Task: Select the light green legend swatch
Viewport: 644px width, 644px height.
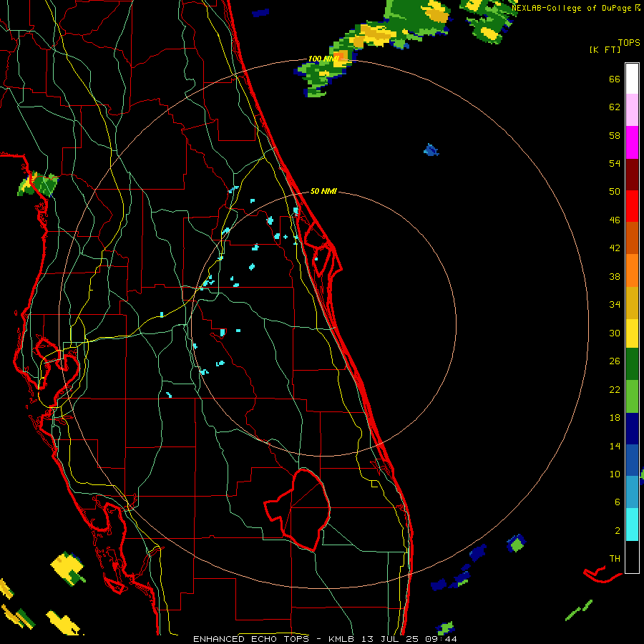Action: [x=632, y=396]
